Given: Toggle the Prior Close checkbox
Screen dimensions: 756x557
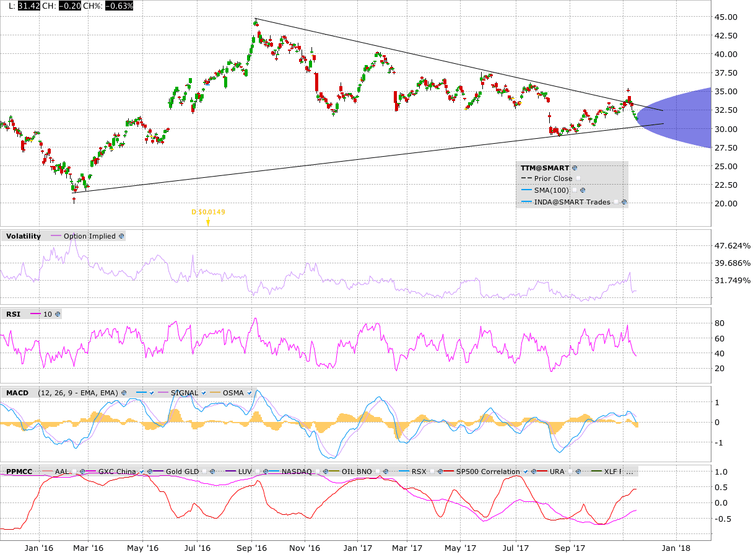Looking at the screenshot, I should click(x=578, y=178).
